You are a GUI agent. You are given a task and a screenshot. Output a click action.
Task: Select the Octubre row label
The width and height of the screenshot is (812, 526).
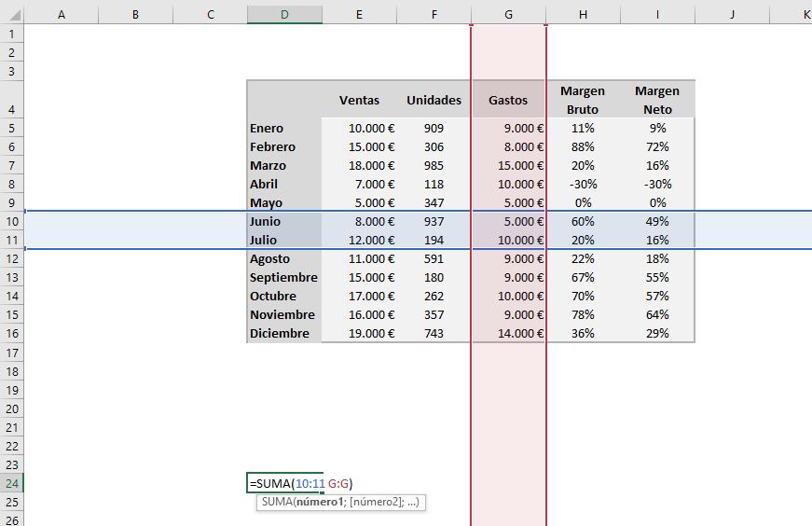285,296
